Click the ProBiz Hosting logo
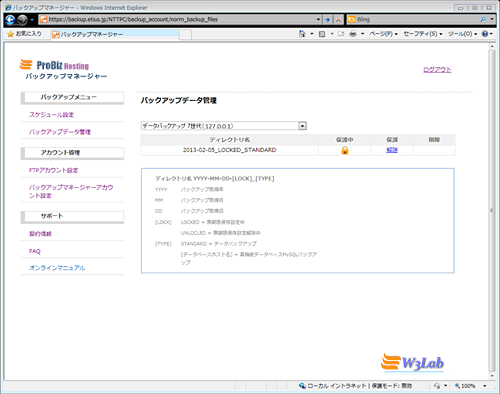This screenshot has height=394, width=500. [54, 64]
